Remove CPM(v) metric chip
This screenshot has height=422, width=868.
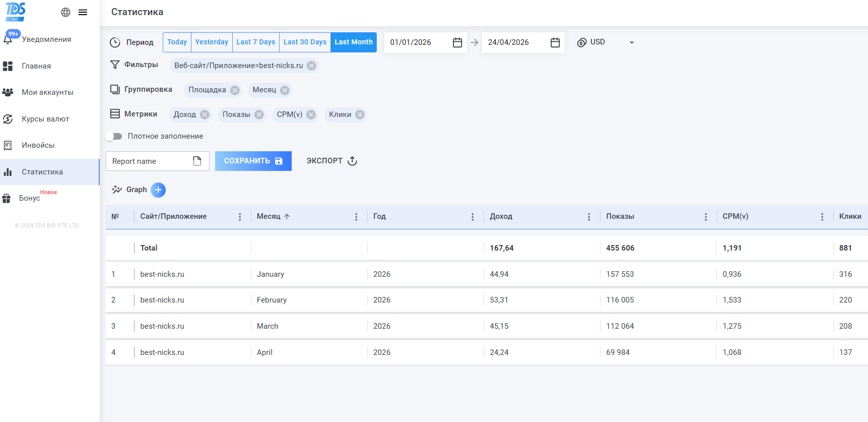(311, 114)
